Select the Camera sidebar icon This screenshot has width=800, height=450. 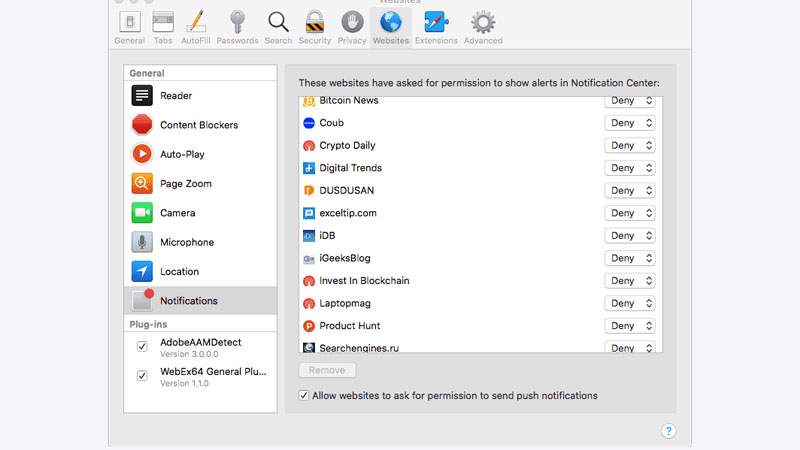pyautogui.click(x=142, y=213)
